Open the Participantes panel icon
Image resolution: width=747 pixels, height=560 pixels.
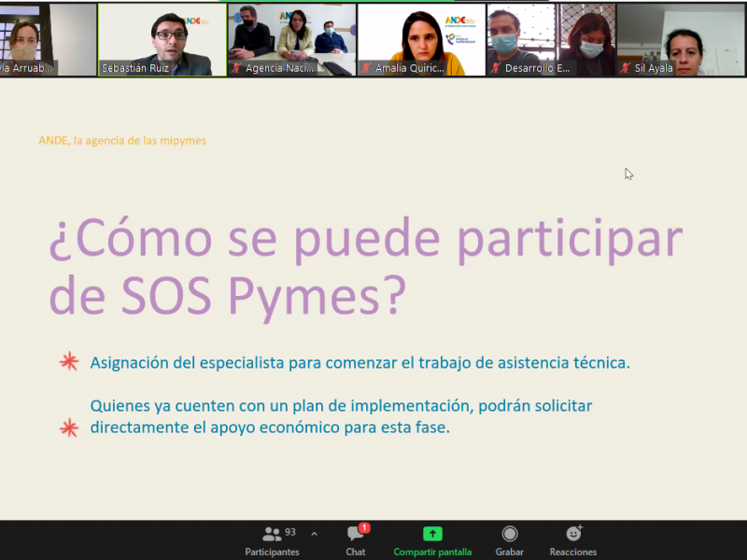272,534
